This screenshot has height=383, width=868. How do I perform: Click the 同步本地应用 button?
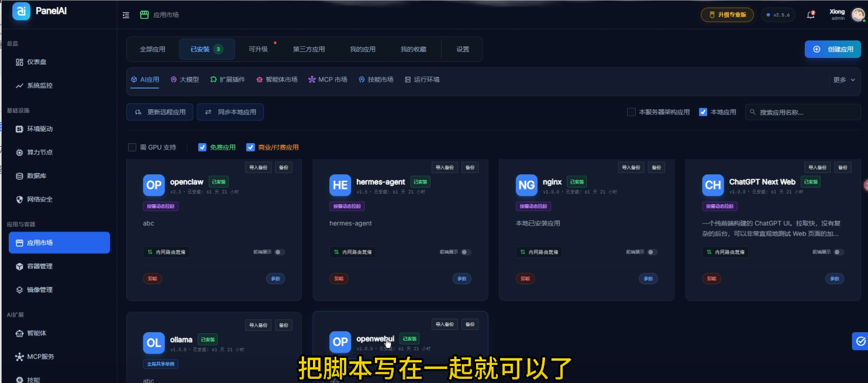point(230,112)
